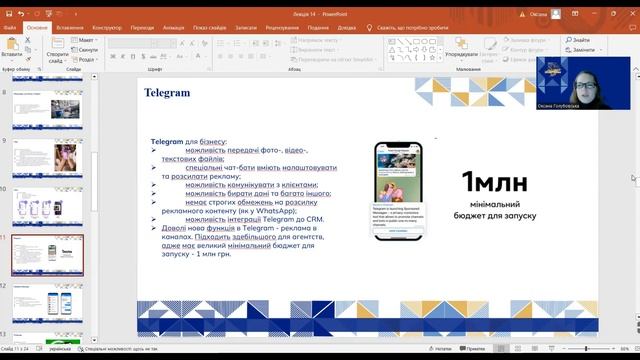The width and height of the screenshot is (640, 360).
Task: Switch to Reading view icon
Action: 535,349
